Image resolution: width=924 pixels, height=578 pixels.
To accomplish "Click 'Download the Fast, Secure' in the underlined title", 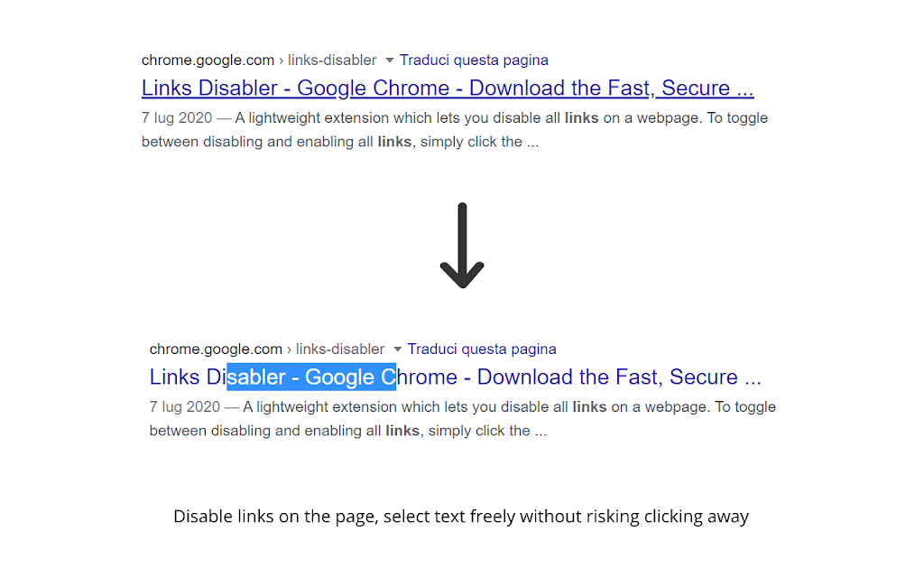I will point(600,88).
